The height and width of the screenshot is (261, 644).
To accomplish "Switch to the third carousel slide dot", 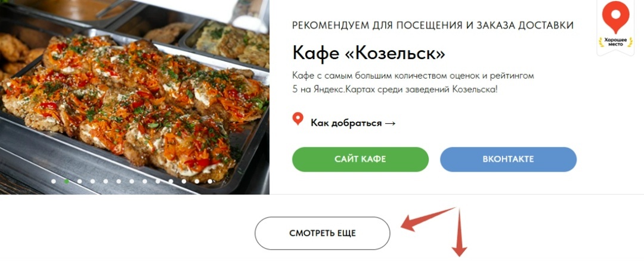I will 80,181.
